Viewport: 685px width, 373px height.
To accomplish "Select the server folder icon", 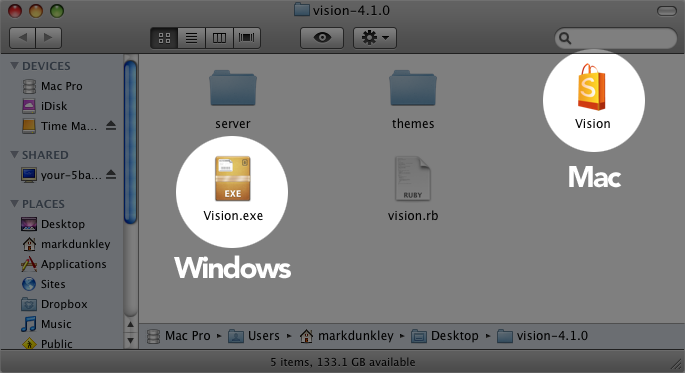I will pos(233,88).
